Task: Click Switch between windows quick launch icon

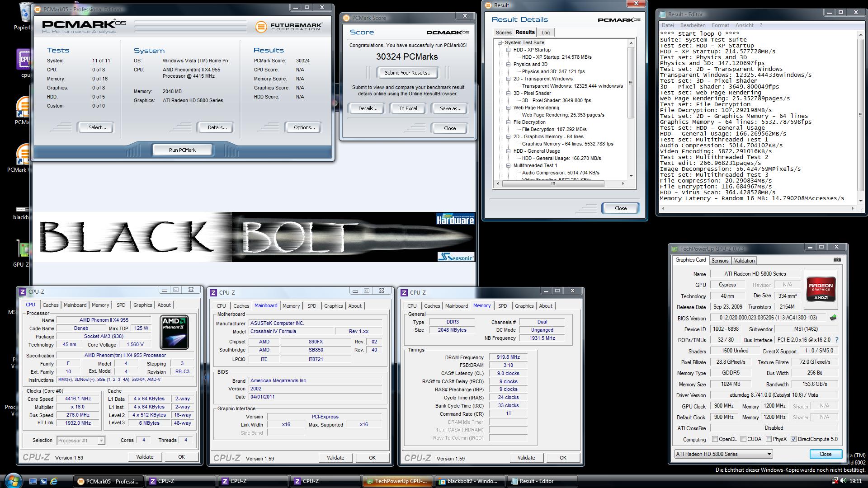Action: click(x=43, y=481)
